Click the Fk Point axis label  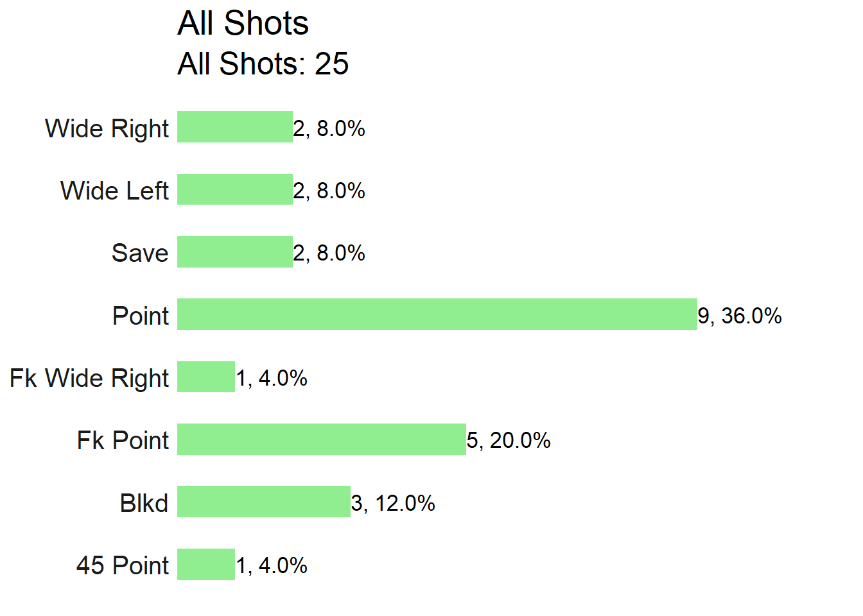pyautogui.click(x=123, y=441)
